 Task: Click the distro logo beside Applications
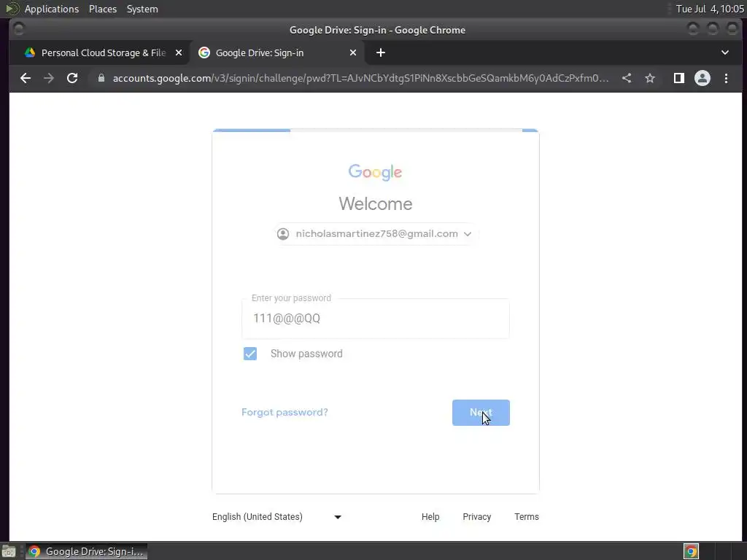(12, 9)
